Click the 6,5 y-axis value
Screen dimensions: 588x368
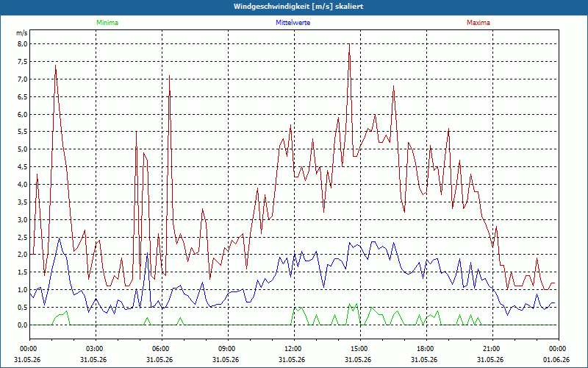[22, 97]
